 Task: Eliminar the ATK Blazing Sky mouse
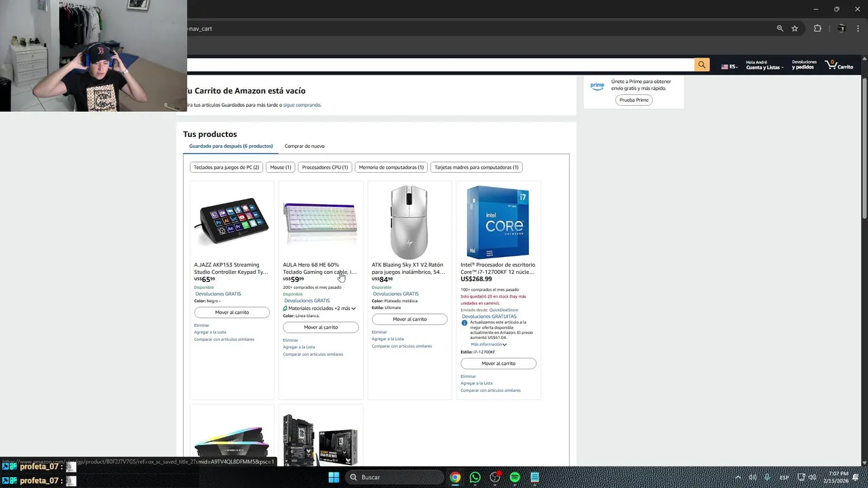pos(379,332)
